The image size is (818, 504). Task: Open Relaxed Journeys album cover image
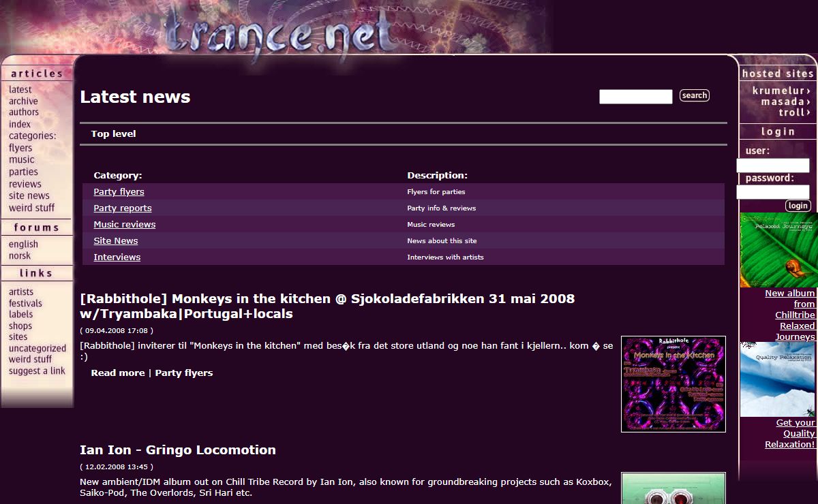(778, 250)
